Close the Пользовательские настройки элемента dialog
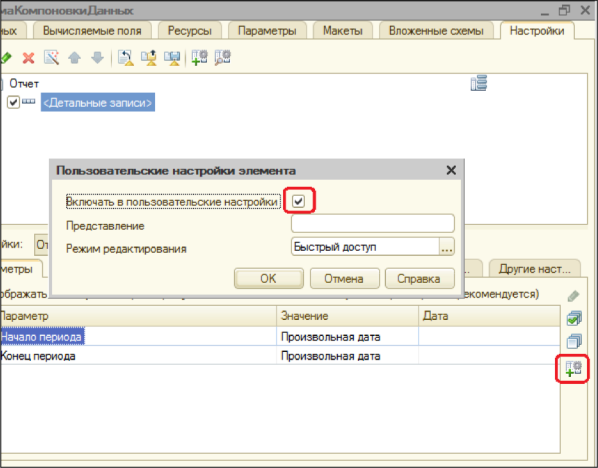The image size is (598, 468). coord(451,170)
